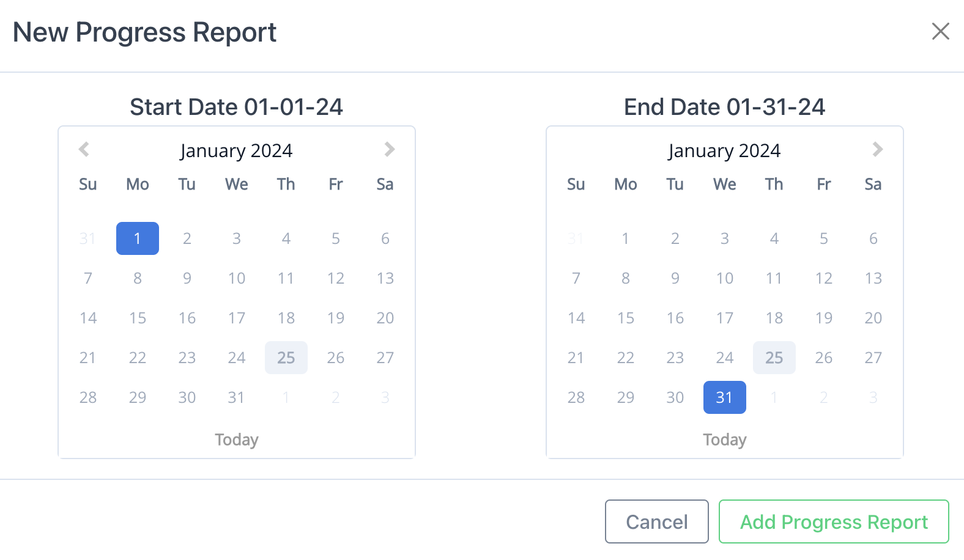Jump to Today in Start Date calendar
964x560 pixels.
point(237,440)
